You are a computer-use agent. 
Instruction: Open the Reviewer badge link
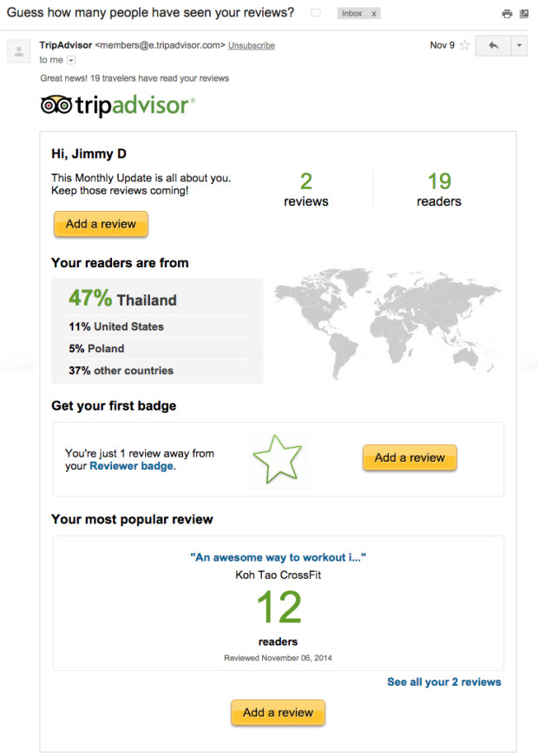pos(131,466)
